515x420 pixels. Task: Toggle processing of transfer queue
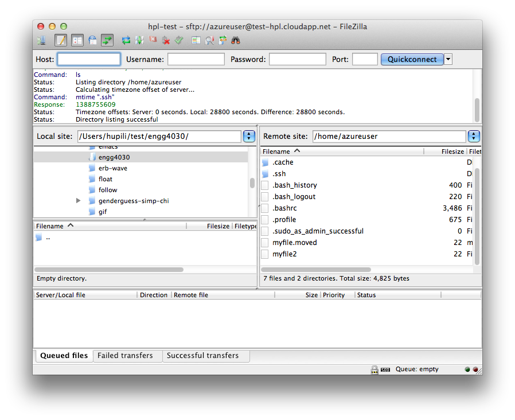tap(139, 40)
